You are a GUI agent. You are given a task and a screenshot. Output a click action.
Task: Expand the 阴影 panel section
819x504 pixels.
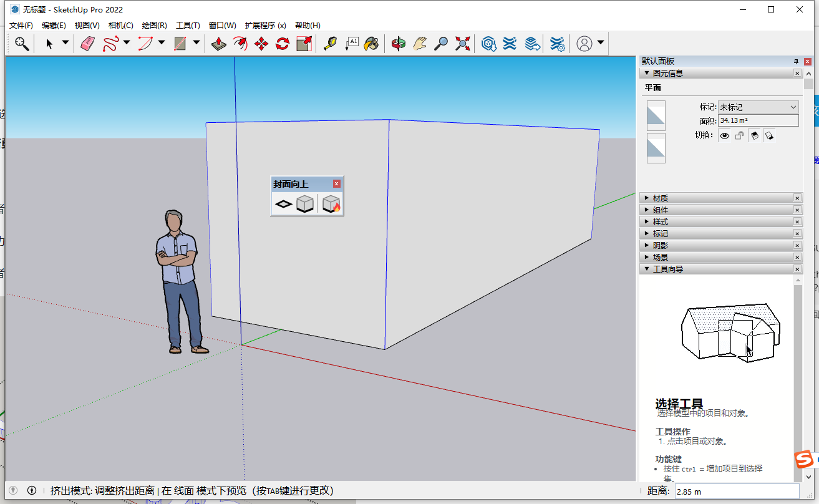[660, 245]
